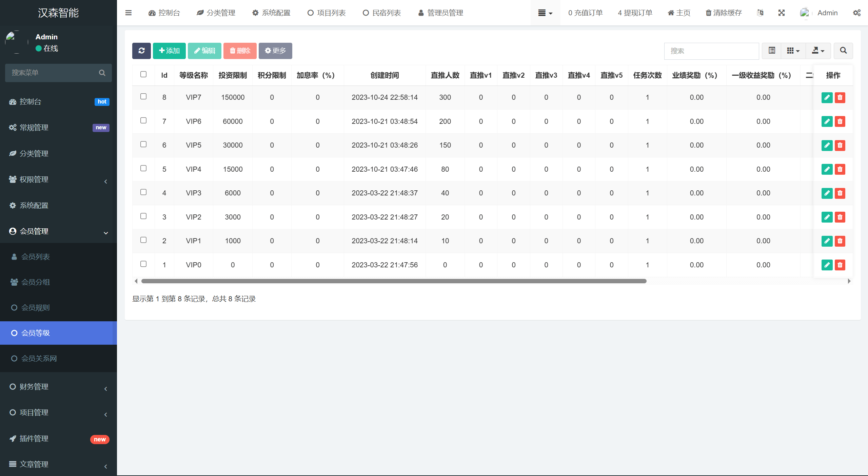Open 会员列表 in the sidebar
Screen dimensions: 868x476
point(36,257)
